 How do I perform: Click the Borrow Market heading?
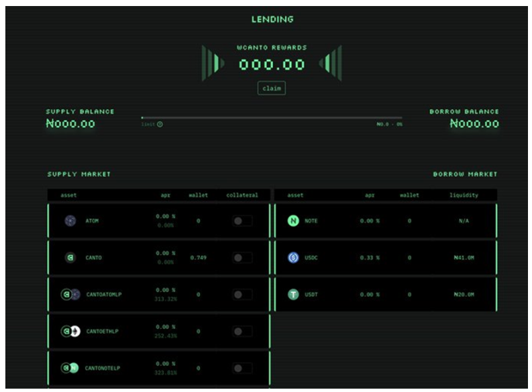point(465,174)
